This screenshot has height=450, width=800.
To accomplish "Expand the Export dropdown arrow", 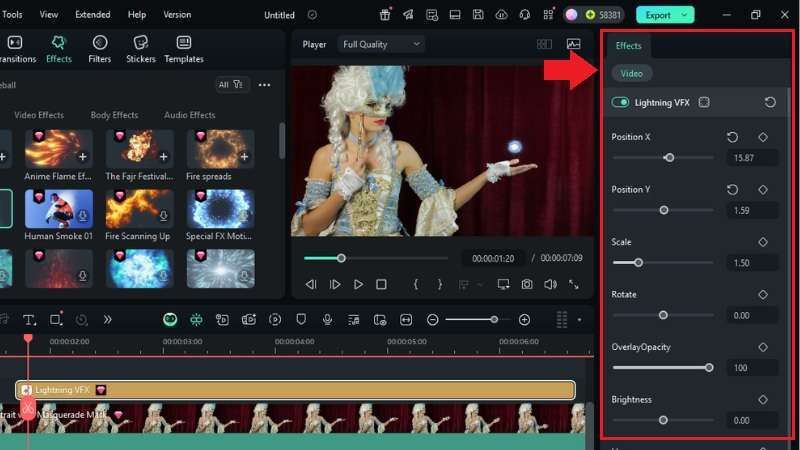I will (x=685, y=15).
